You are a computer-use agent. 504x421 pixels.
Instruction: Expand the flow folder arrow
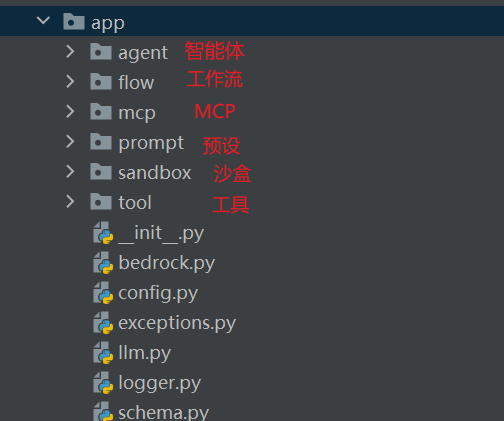(x=70, y=82)
